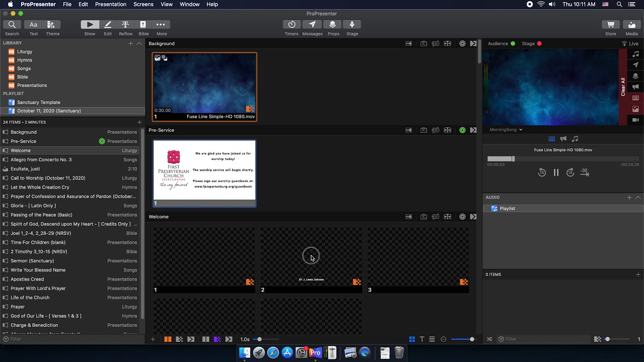Toggle the Stage output indicator
Image resolution: width=644 pixels, height=362 pixels.
[539, 44]
